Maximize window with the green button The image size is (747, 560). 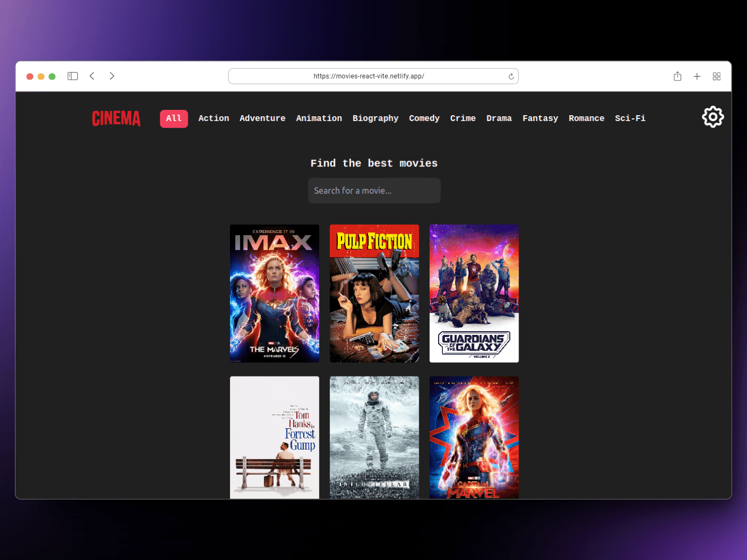(x=52, y=76)
